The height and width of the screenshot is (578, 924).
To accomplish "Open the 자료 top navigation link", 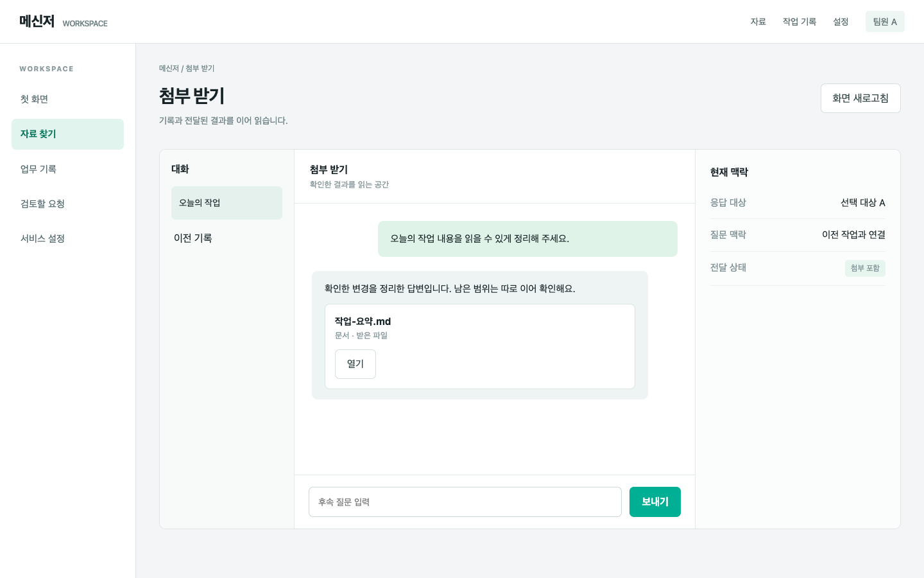I will coord(758,22).
